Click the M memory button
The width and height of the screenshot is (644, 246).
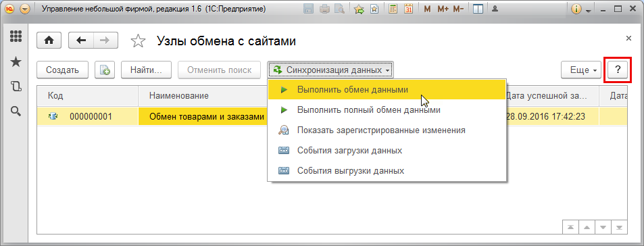[x=427, y=9]
